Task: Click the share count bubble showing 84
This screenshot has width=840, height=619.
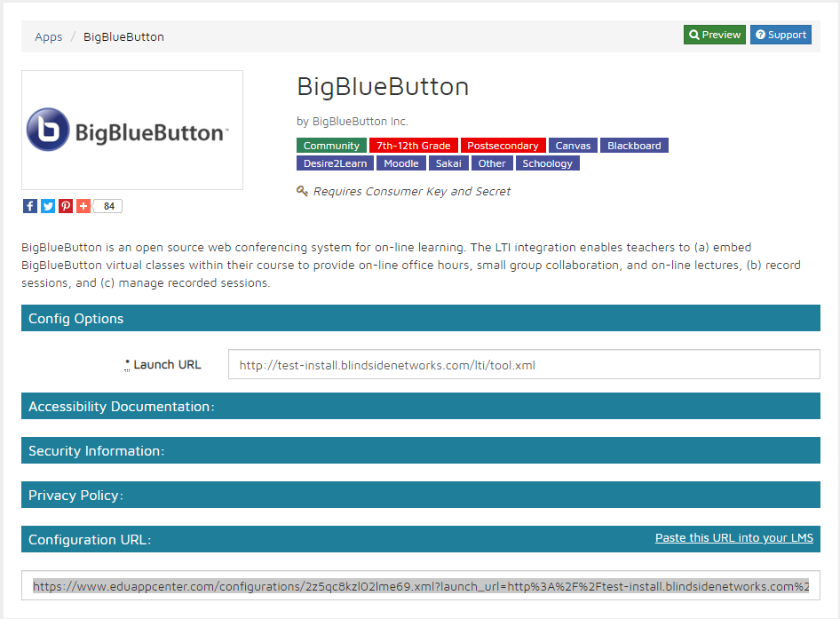Action: coord(108,206)
